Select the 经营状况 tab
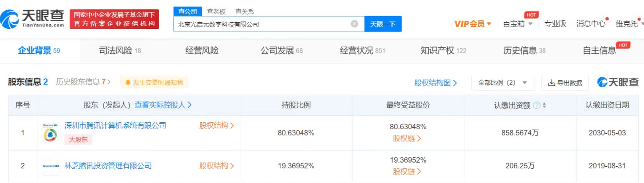This screenshot has width=644, height=183. (x=362, y=50)
